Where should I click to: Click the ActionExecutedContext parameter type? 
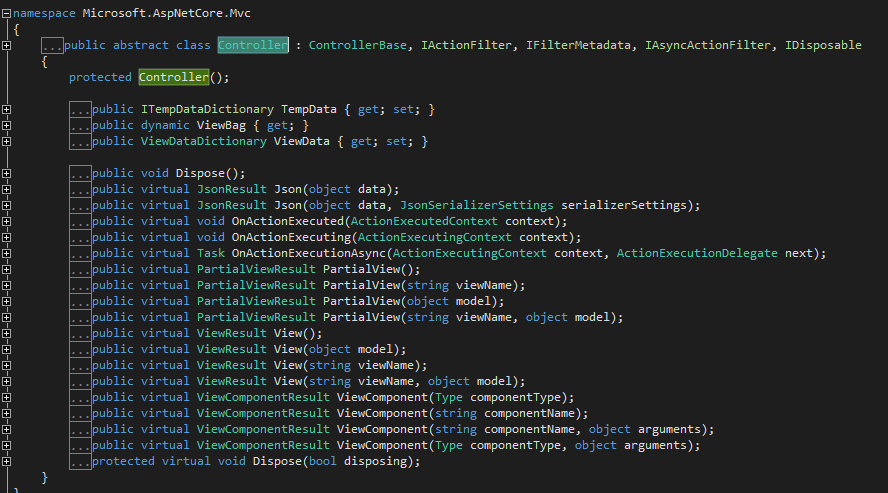point(424,221)
